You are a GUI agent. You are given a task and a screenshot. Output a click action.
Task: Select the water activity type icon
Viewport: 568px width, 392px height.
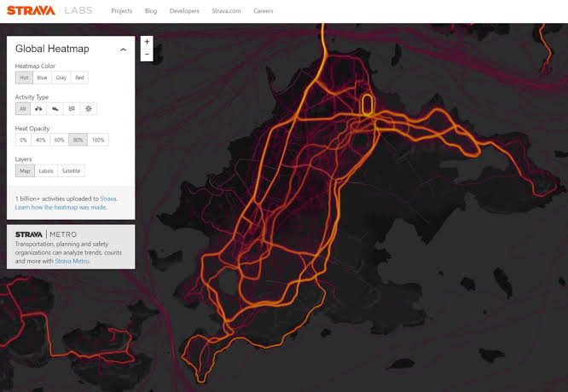[x=72, y=108]
